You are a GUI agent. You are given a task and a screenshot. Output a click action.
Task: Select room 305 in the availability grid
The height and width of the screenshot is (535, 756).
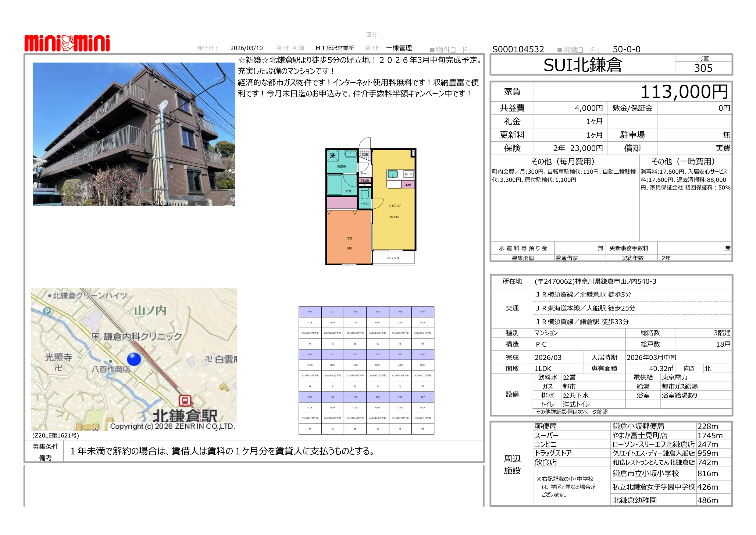pyautogui.click(x=378, y=311)
